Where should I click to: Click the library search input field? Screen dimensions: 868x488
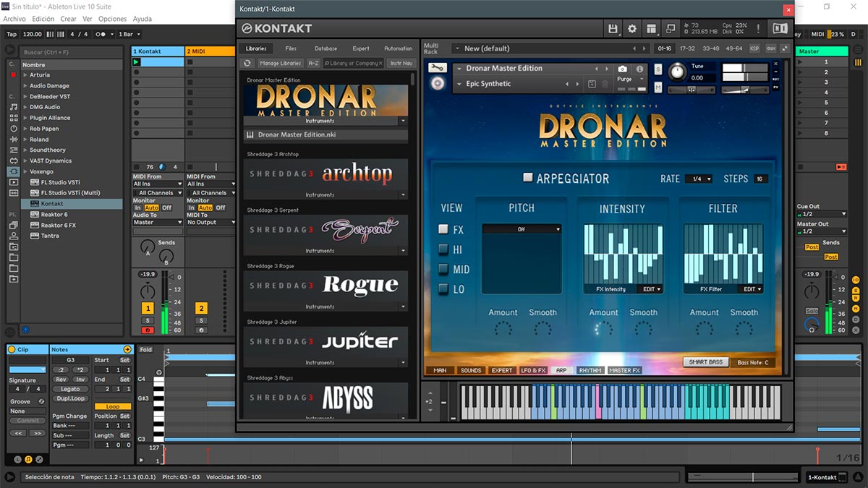(x=353, y=64)
